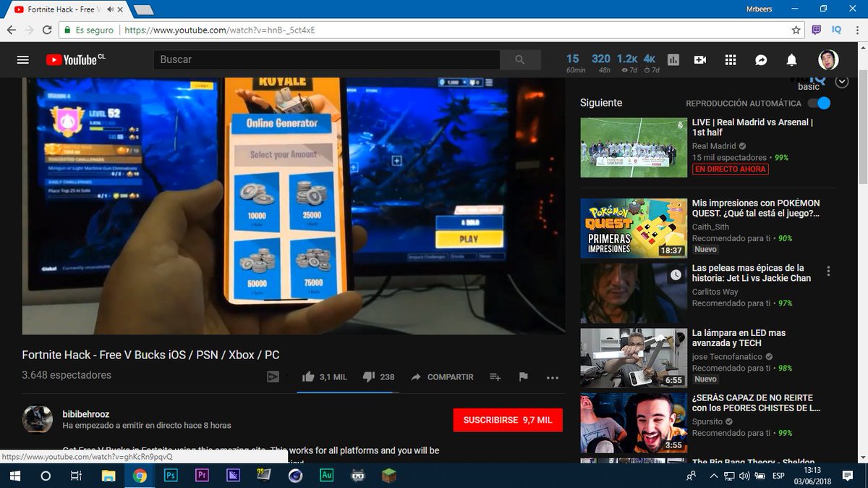Open the Windows Start menu
This screenshot has width=868, height=488.
pyautogui.click(x=14, y=476)
